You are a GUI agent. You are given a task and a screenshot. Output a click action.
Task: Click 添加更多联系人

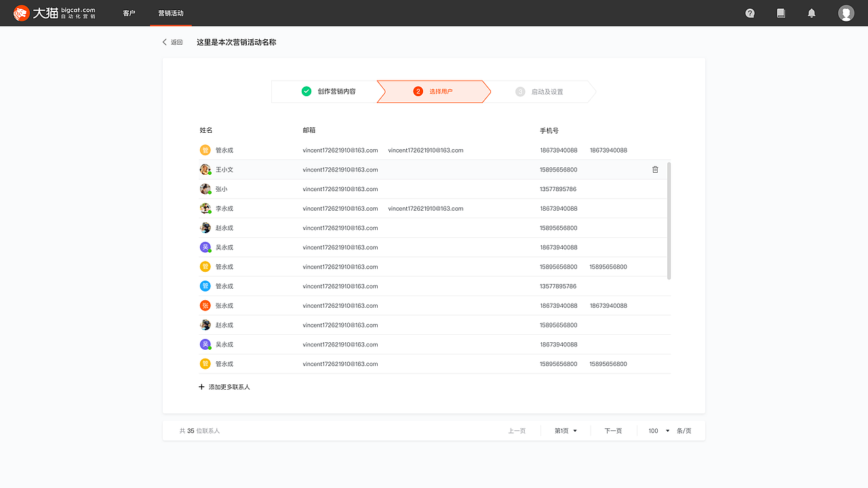tap(229, 387)
